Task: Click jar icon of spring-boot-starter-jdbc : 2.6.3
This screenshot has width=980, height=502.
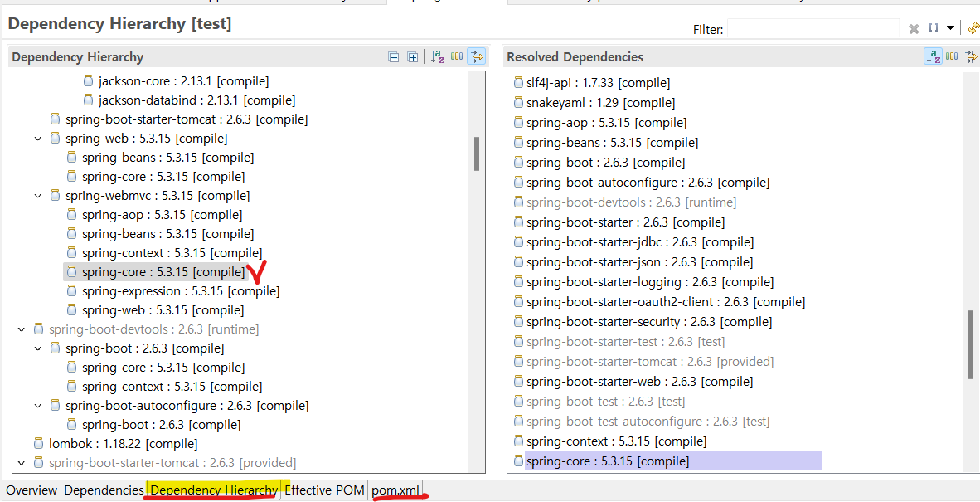Action: pos(517,242)
